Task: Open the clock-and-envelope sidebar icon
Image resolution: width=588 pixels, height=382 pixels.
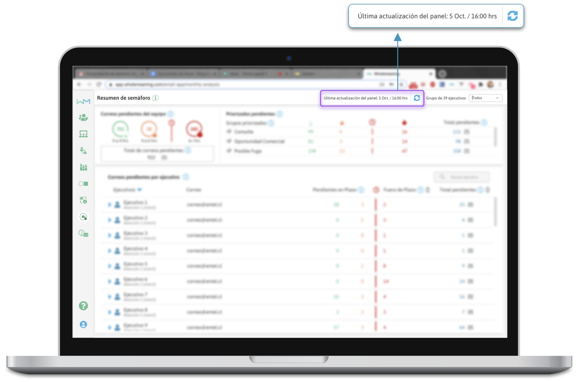Action: point(83,233)
